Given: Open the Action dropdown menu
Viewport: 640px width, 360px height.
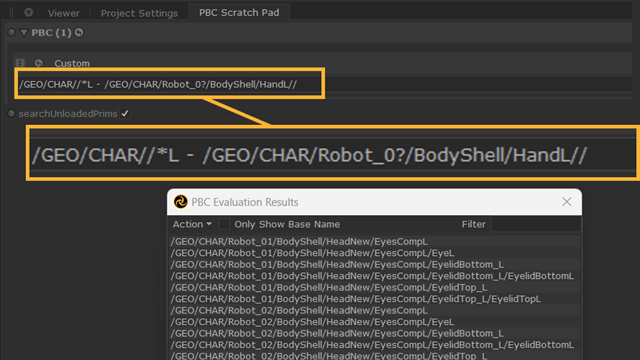Looking at the screenshot, I should coord(192,224).
